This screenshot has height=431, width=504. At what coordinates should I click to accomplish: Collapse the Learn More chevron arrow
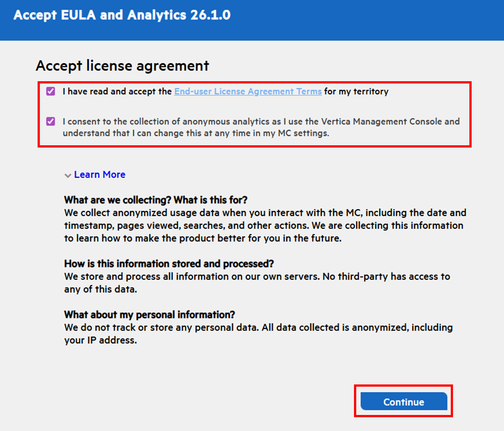(68, 175)
